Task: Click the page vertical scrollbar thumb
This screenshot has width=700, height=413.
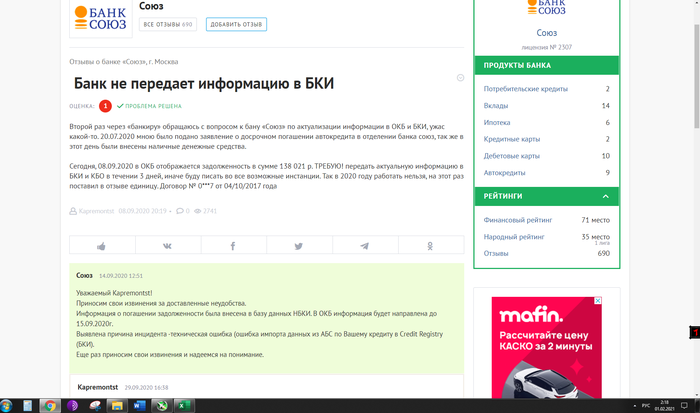Action: pyautogui.click(x=697, y=76)
